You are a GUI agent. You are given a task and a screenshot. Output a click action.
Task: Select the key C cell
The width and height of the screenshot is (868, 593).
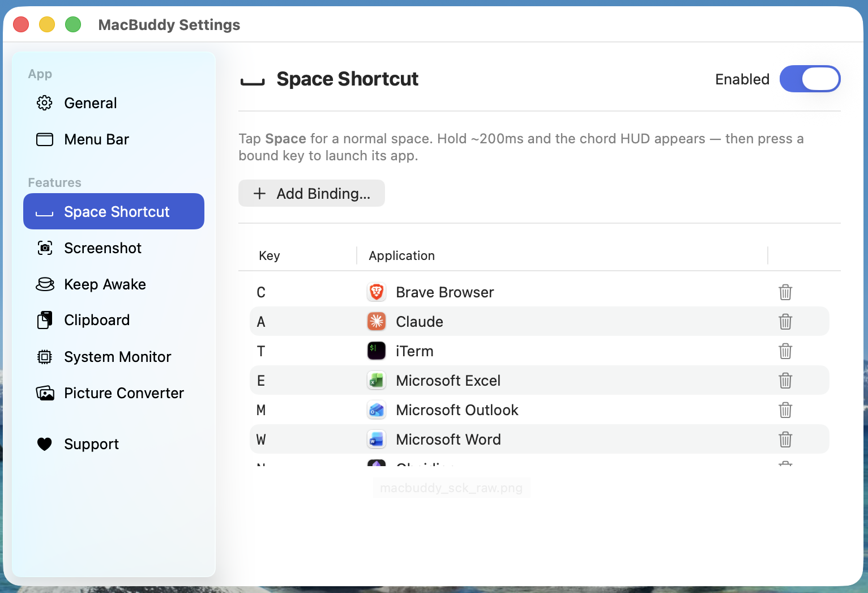point(261,292)
